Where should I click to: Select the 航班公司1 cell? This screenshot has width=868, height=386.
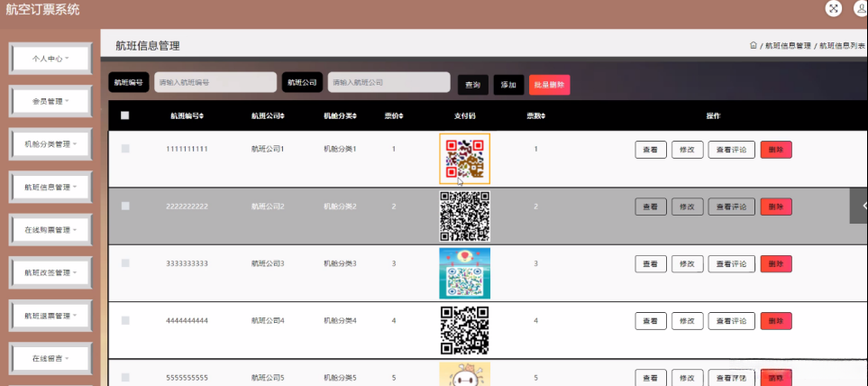click(268, 149)
